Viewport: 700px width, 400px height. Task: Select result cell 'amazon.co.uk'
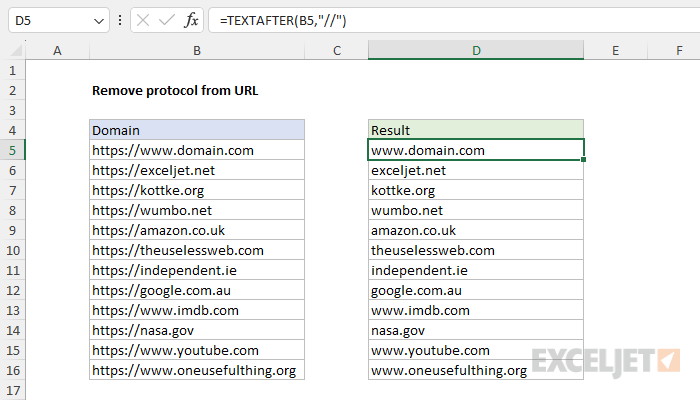(x=476, y=230)
